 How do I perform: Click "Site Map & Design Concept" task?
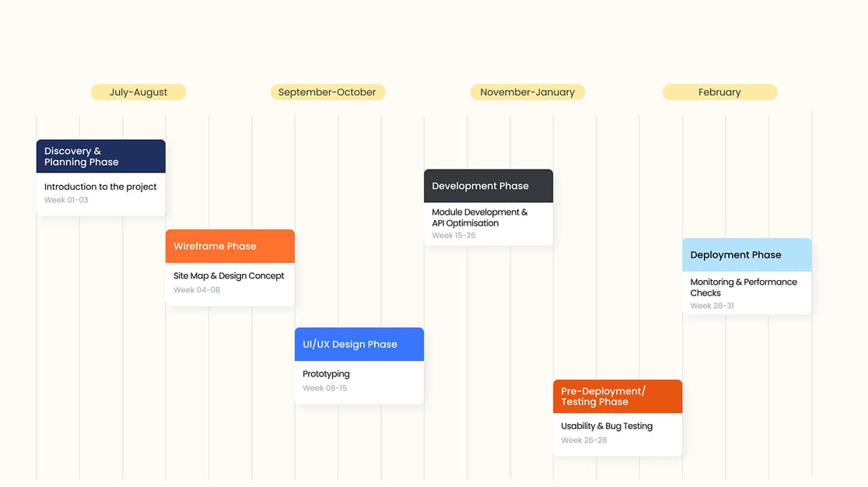coord(229,276)
